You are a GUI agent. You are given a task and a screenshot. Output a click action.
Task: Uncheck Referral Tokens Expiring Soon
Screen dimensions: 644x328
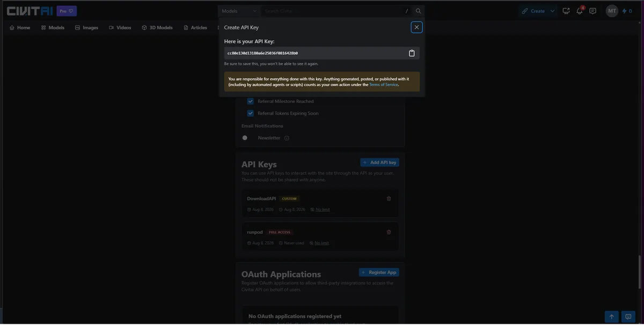250,113
